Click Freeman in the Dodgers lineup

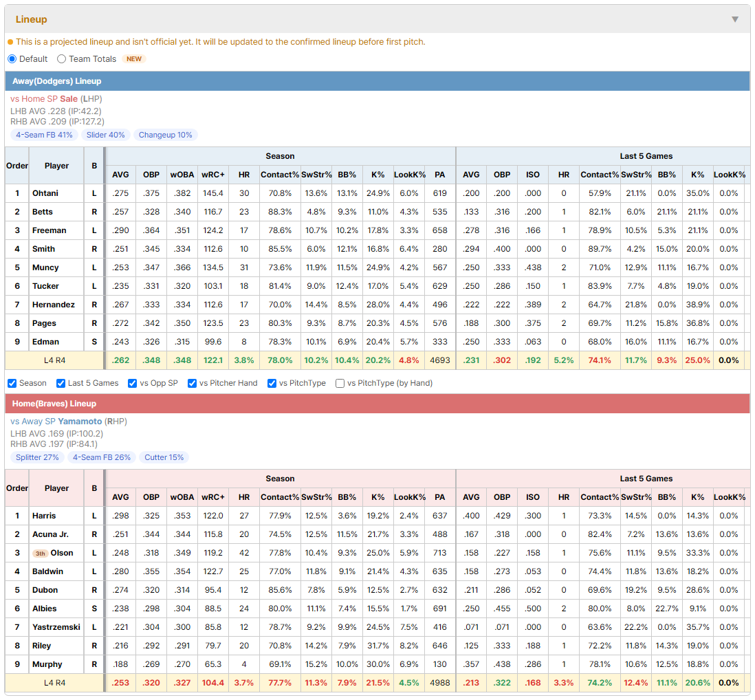point(49,230)
